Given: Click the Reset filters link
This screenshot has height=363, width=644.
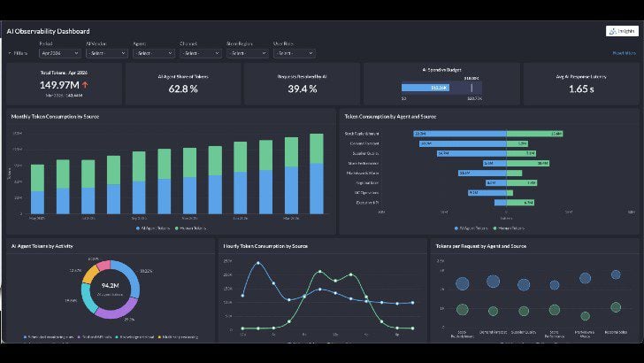Looking at the screenshot, I should point(624,53).
